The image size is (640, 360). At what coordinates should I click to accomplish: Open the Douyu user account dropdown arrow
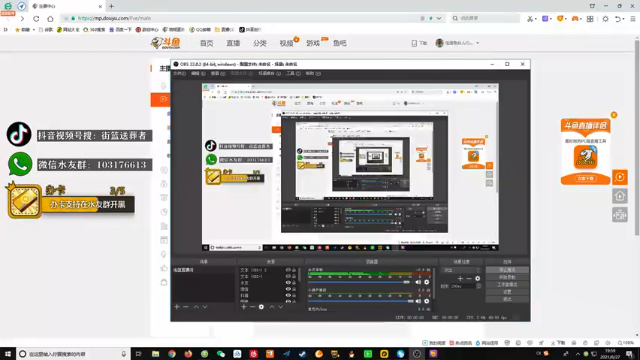(478, 43)
